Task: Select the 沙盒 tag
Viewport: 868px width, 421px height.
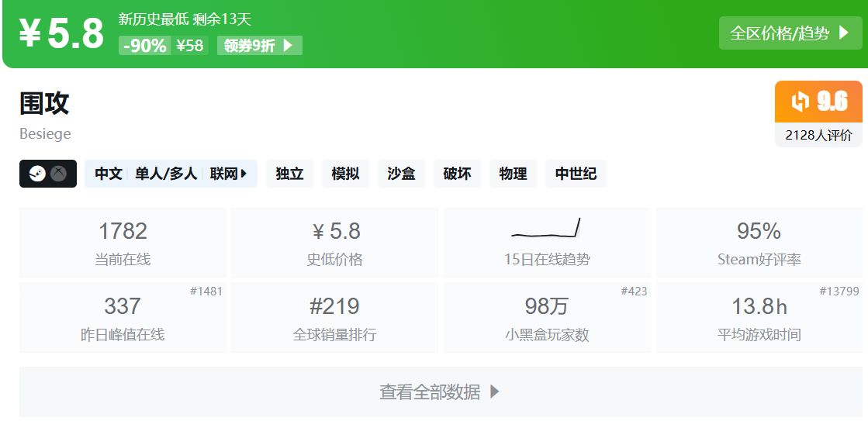Action: pyautogui.click(x=401, y=174)
